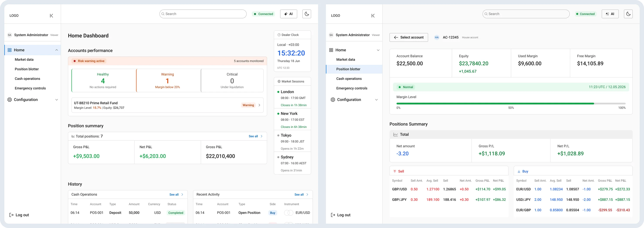Click See all for Recent Activity
This screenshot has width=644, height=228.
[x=301, y=194]
